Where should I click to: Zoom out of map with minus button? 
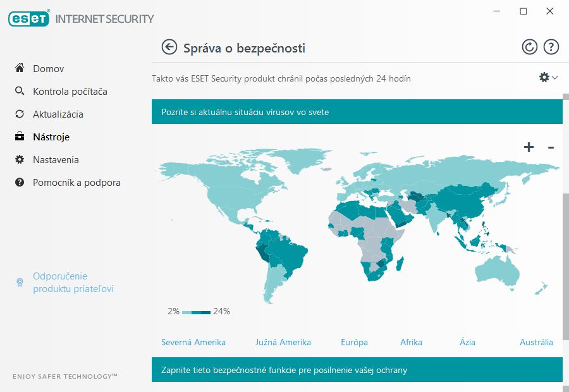click(551, 147)
